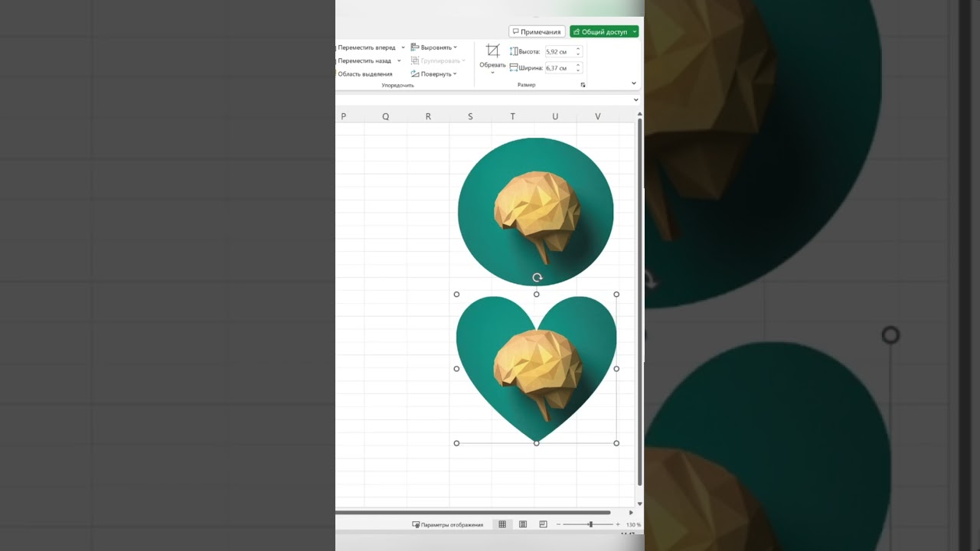Viewport: 980px width, 551px height.
Task: Expand Переместить вперед dropdown arrow
Action: 403,47
